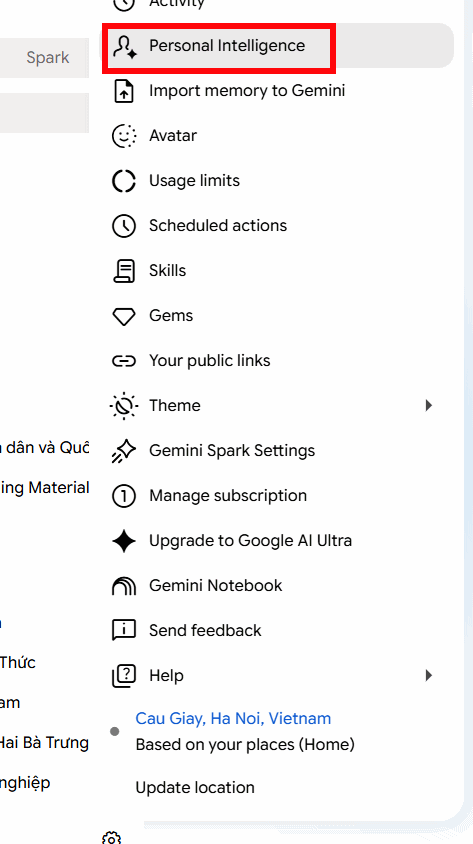Screen dimensions: 473x844
Task: Expand the Theme submenu arrow
Action: tap(429, 405)
